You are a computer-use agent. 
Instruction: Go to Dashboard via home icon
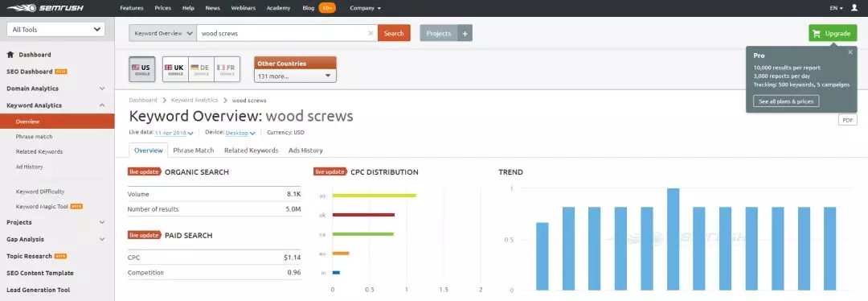pos(10,54)
